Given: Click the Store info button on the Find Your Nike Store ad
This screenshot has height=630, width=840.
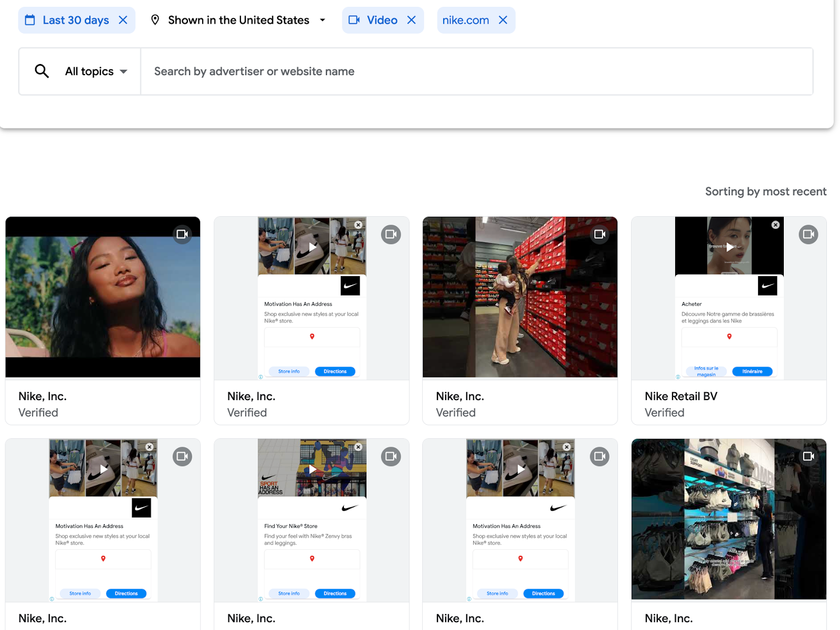Looking at the screenshot, I should (x=289, y=593).
